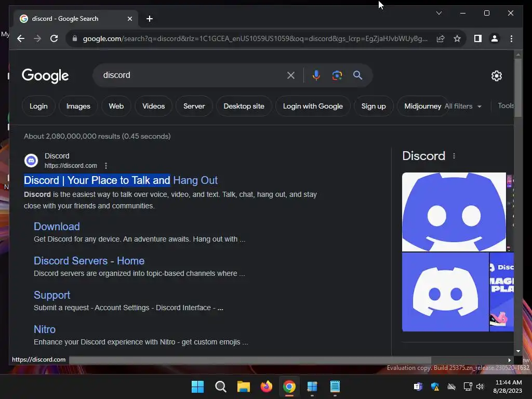Clear the search box text

[x=291, y=75]
